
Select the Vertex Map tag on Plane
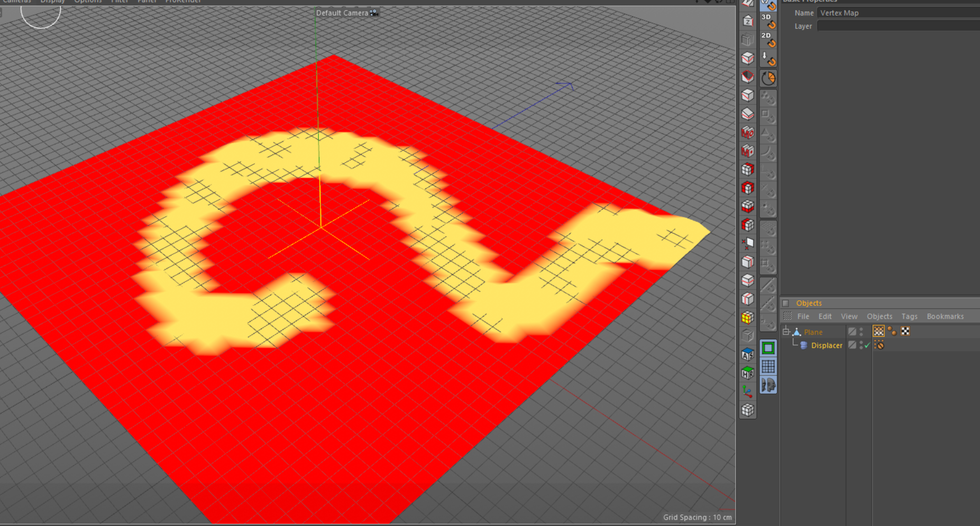click(878, 331)
